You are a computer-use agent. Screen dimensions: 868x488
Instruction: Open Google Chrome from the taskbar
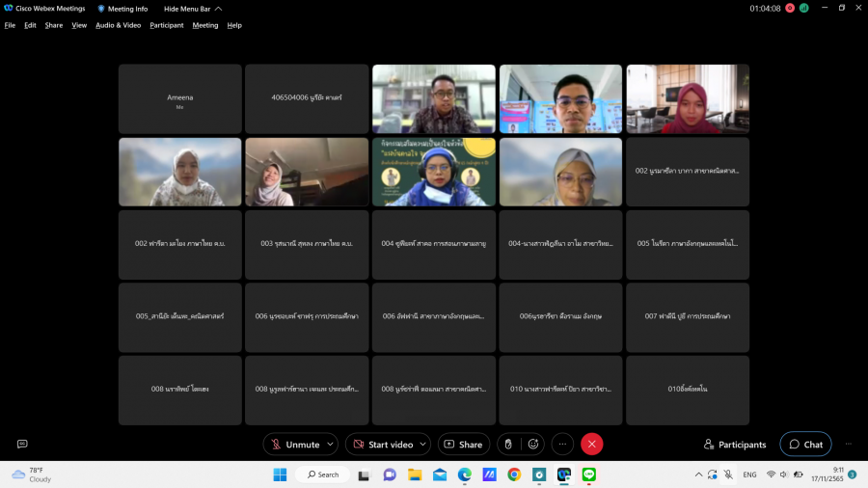pyautogui.click(x=514, y=474)
